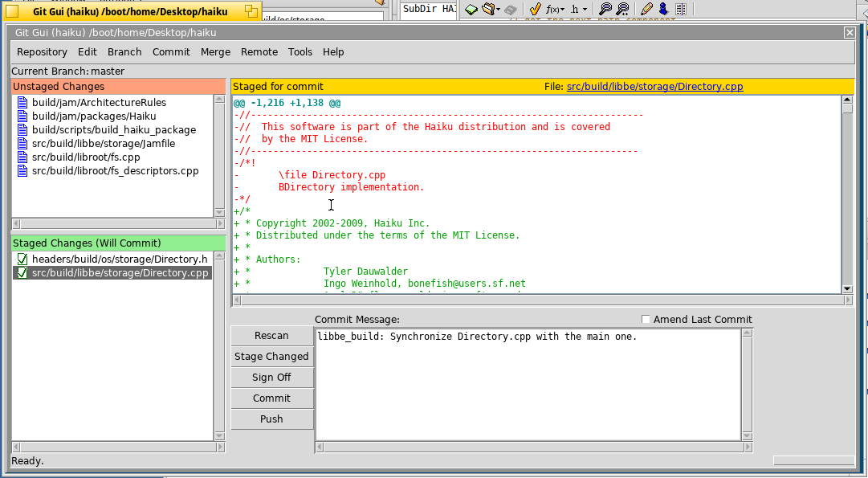Click the Git Gui window tab title
Screen dimensions: 868x478
pyautogui.click(x=130, y=11)
